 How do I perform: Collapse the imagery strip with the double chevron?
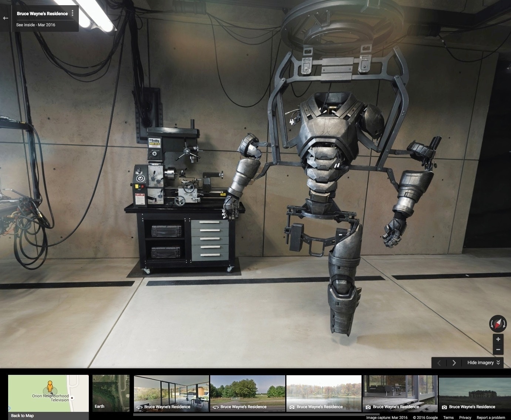point(499,363)
